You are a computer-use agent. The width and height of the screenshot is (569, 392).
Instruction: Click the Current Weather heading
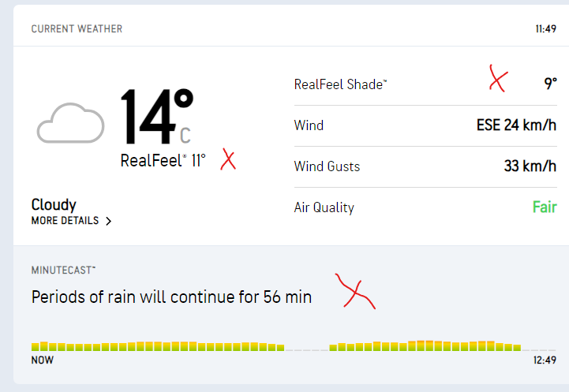[77, 29]
